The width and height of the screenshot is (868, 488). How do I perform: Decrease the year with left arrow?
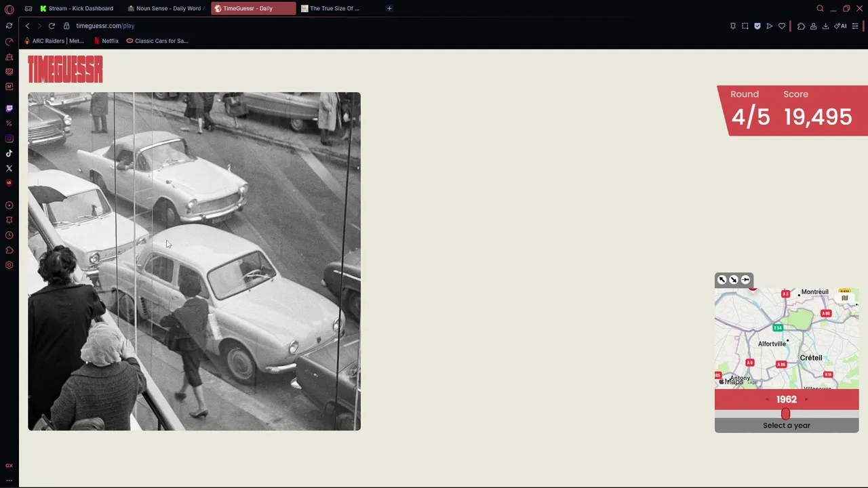coord(767,399)
